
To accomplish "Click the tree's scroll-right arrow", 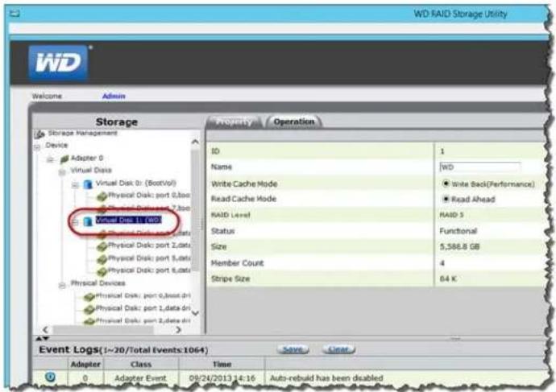I will (178, 330).
